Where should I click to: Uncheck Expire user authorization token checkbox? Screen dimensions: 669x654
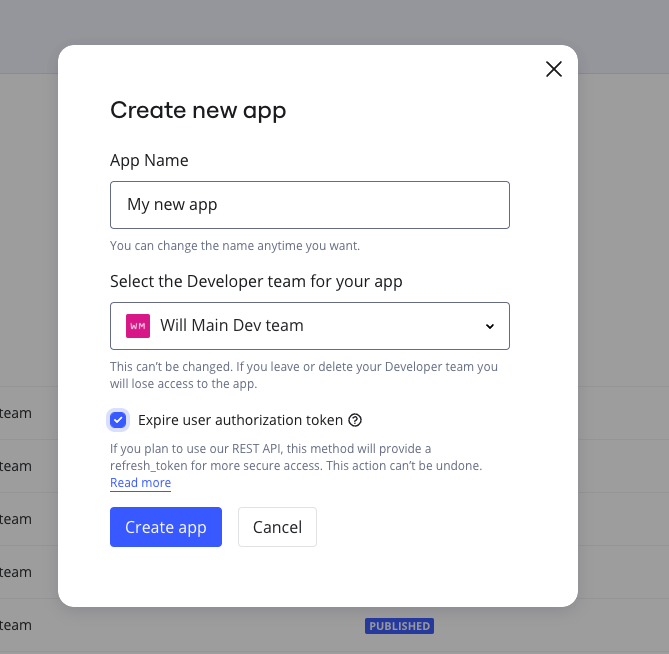(118, 420)
